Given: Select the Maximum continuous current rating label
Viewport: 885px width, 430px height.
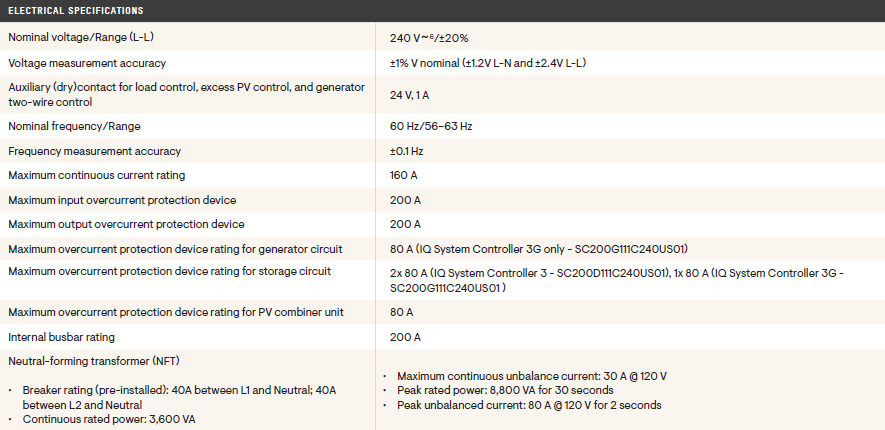Looking at the screenshot, I should [98, 175].
